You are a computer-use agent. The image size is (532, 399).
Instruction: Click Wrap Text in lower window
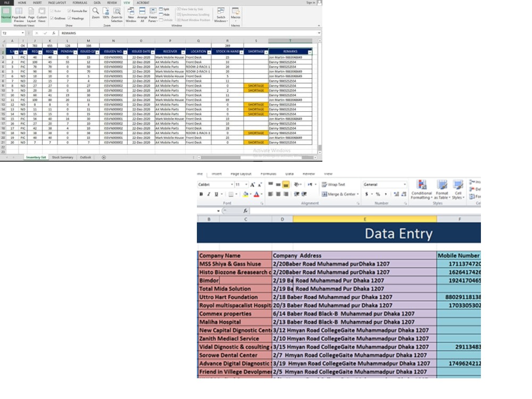pyautogui.click(x=333, y=185)
